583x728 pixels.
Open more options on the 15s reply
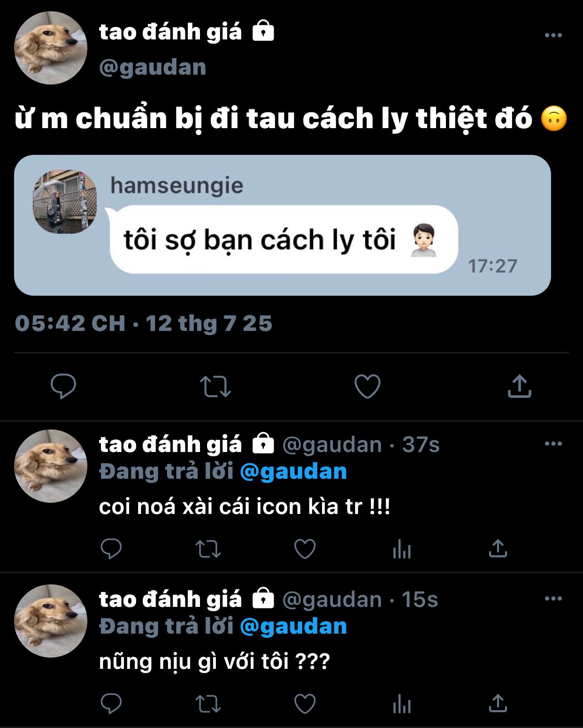(553, 598)
